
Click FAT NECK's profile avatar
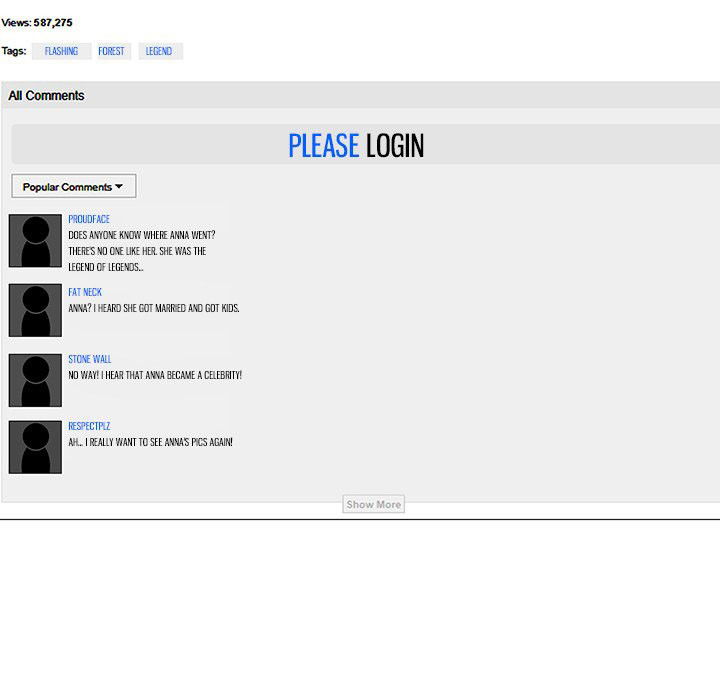35,310
